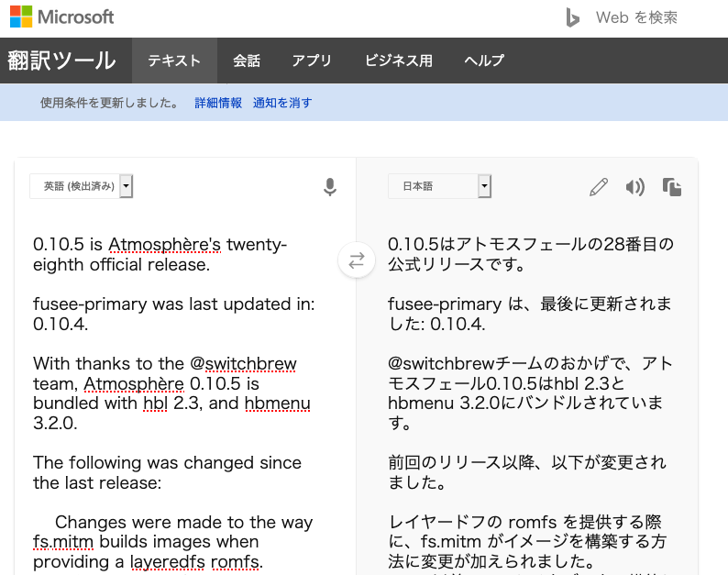This screenshot has height=575, width=728.
Task: Click the Microsoft logo
Action: [x=61, y=17]
